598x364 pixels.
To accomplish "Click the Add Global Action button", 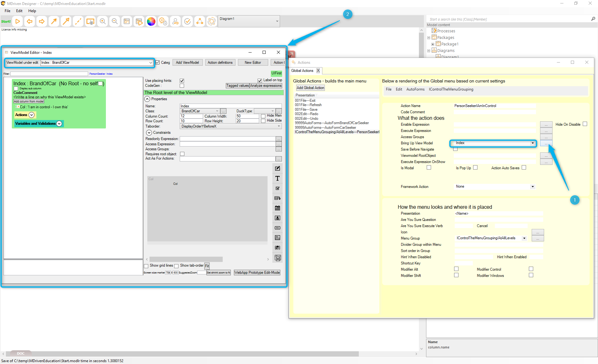I will 310,88.
